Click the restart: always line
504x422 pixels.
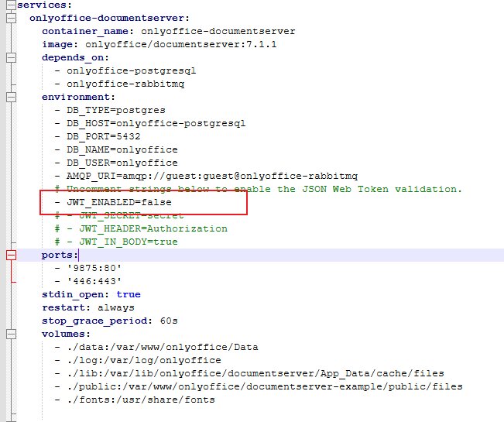(x=88, y=308)
